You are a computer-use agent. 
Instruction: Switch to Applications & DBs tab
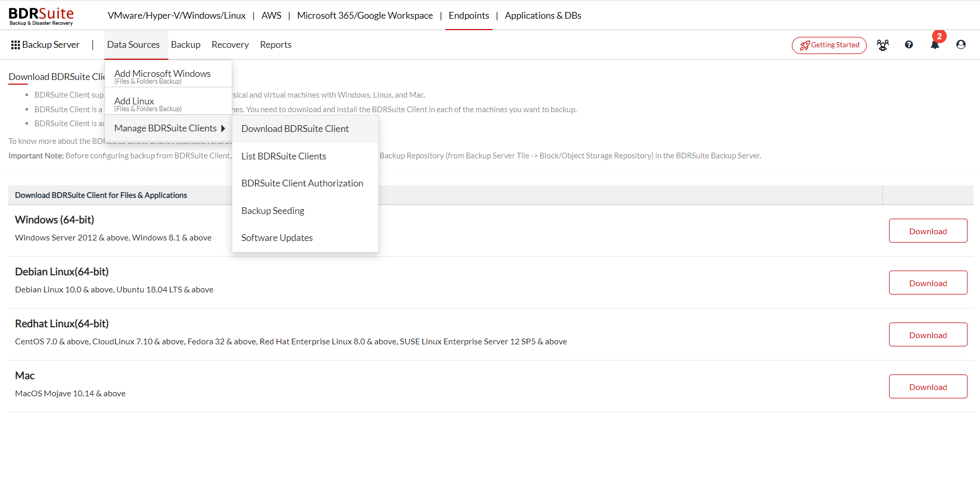tap(543, 16)
